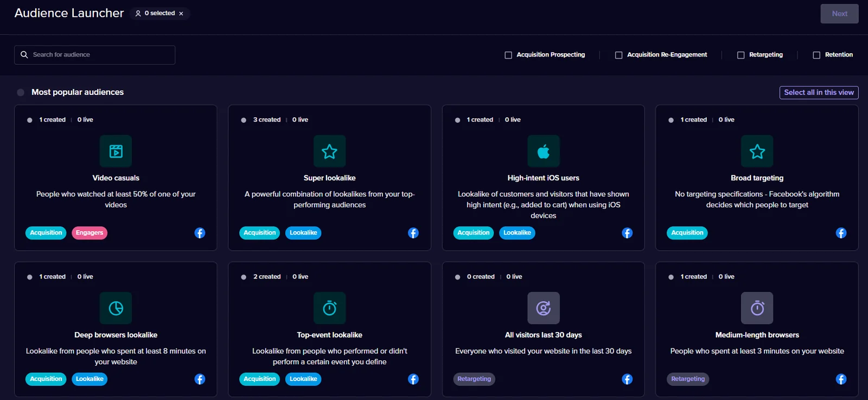The width and height of the screenshot is (868, 400).
Task: Click the High-intent iOS users card title
Action: [x=543, y=178]
